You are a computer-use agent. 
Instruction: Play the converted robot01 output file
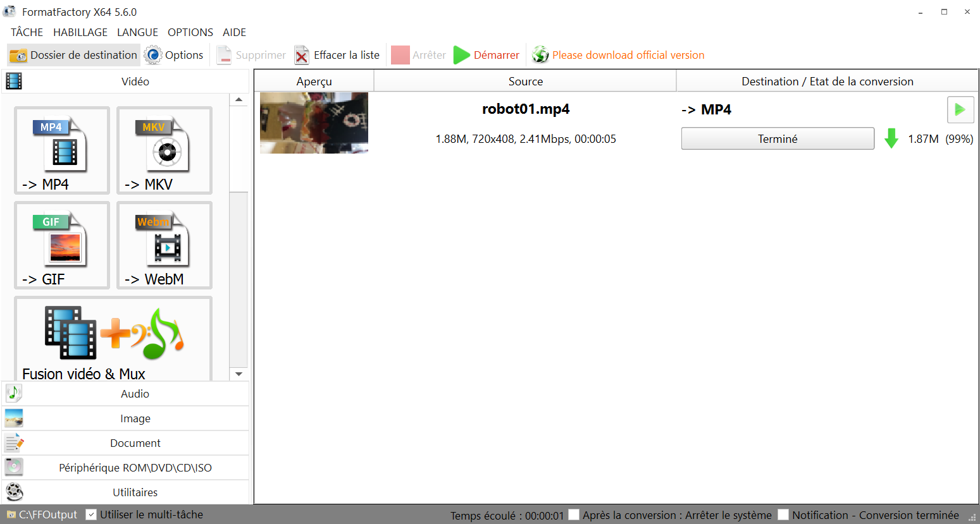[960, 109]
